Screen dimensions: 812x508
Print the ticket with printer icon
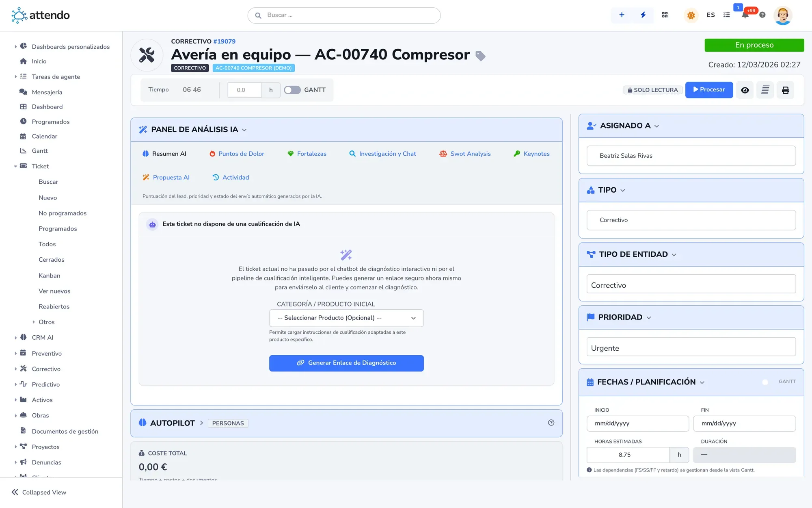point(786,90)
